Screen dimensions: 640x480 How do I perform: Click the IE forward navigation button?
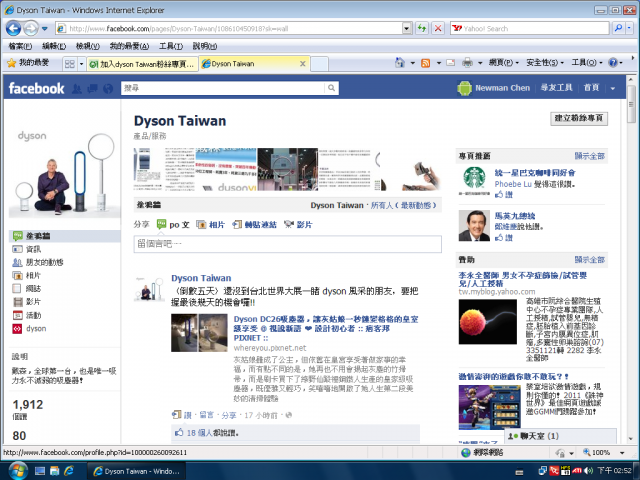pyautogui.click(x=30, y=29)
